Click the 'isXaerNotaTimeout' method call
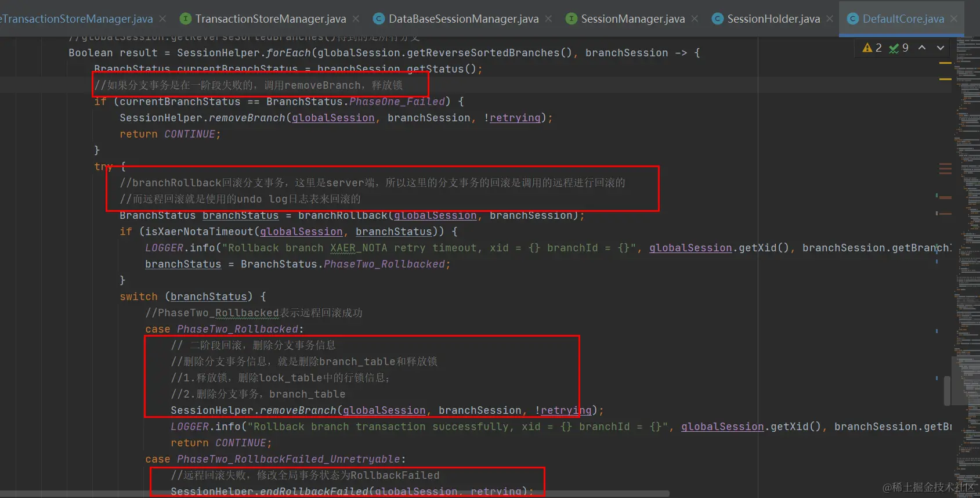 tap(199, 232)
